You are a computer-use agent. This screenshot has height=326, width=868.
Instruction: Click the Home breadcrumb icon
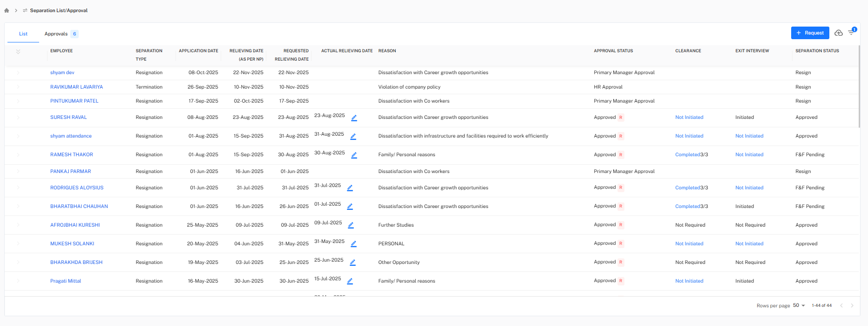[x=7, y=10]
